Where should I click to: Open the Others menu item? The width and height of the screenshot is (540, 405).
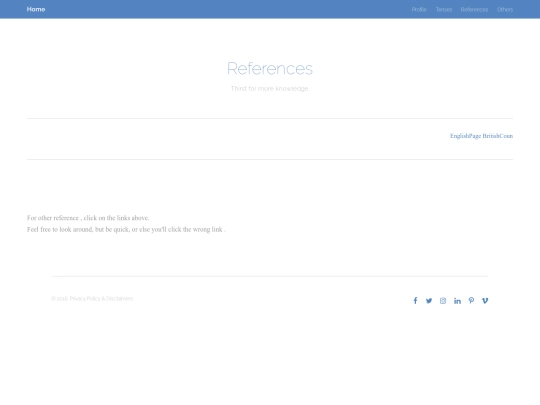[x=505, y=10]
